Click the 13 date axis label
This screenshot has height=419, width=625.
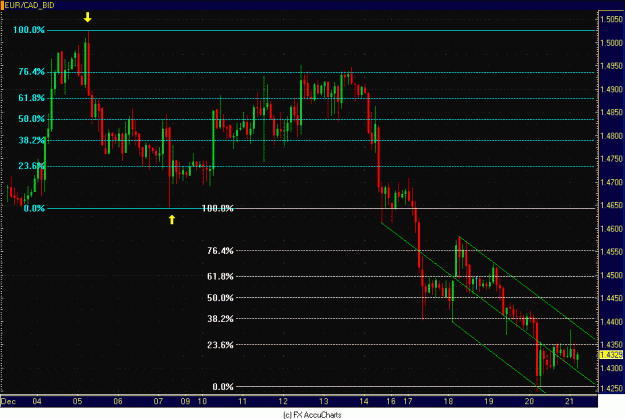[324, 401]
